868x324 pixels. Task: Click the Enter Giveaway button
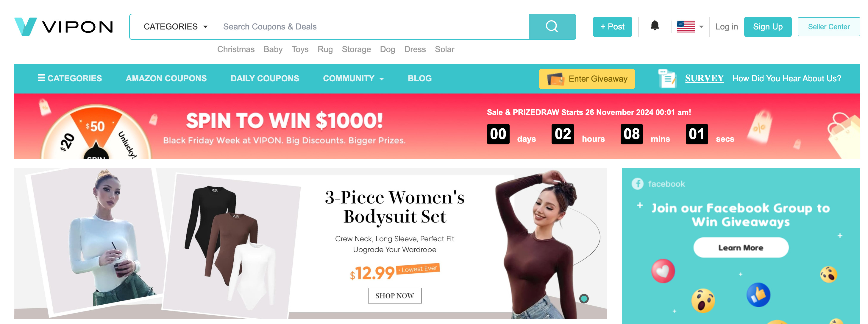587,79
